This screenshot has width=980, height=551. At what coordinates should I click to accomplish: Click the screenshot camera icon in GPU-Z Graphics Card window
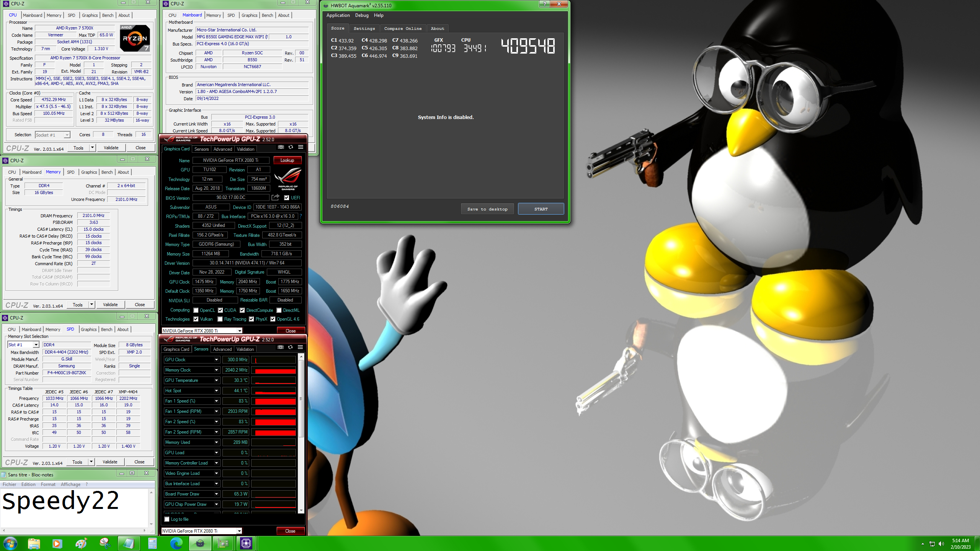pos(281,147)
